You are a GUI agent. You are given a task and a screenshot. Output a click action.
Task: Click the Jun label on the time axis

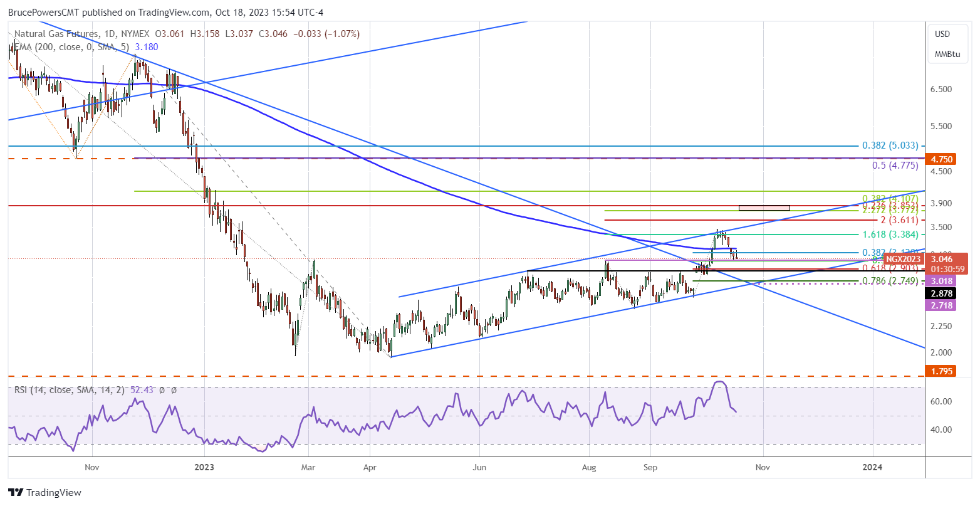coord(479,467)
